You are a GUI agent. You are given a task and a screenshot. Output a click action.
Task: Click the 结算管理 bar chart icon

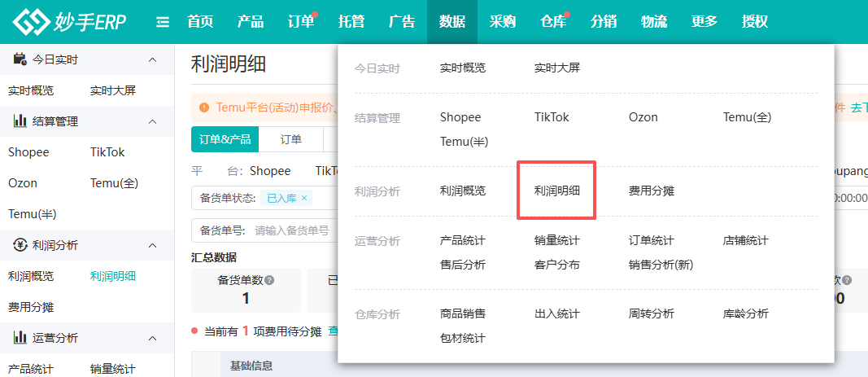click(20, 121)
